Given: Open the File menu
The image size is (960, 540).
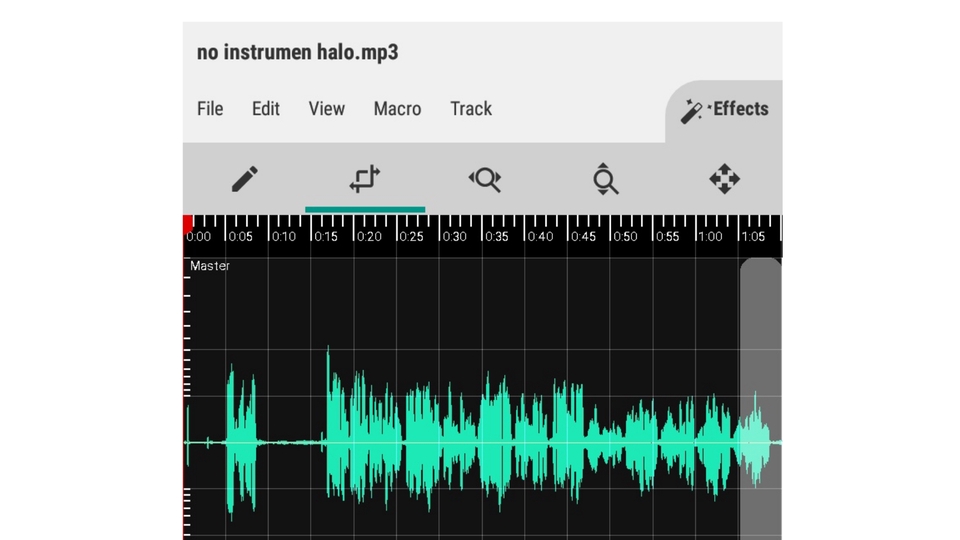Looking at the screenshot, I should [210, 109].
